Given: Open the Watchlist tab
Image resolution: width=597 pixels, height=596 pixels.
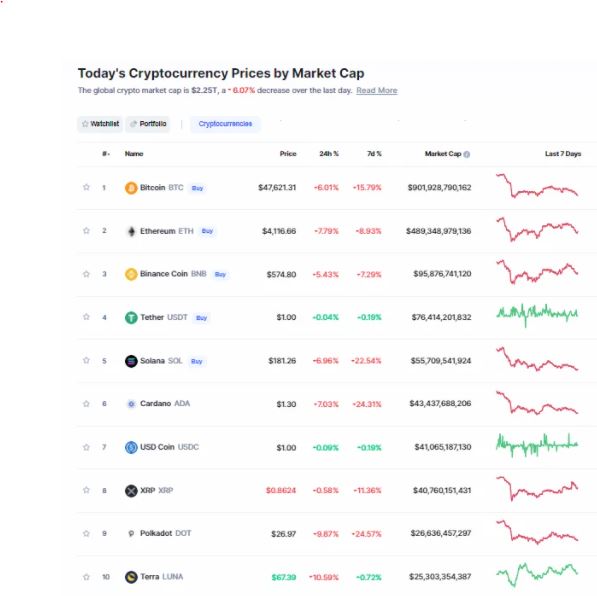Looking at the screenshot, I should 100,124.
